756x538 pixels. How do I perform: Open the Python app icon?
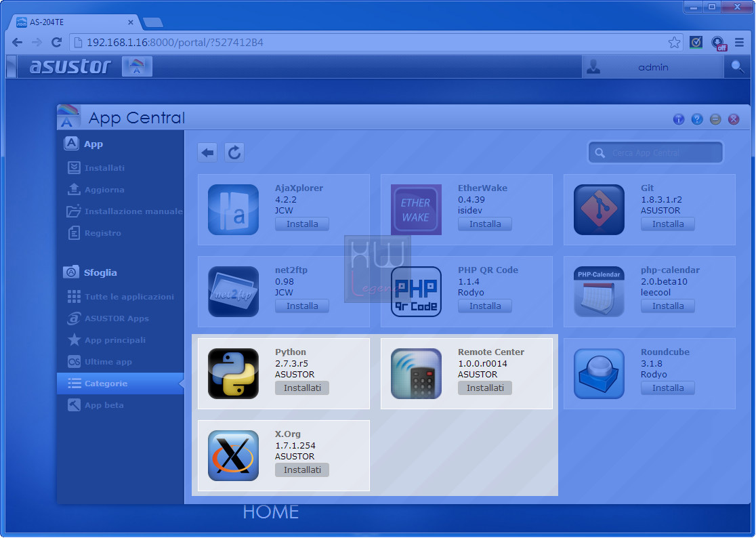pyautogui.click(x=233, y=373)
